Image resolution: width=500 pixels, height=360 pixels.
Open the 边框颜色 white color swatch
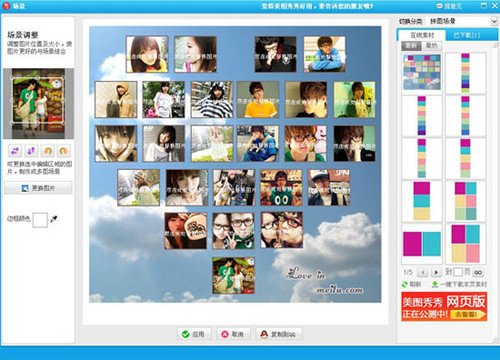coord(40,220)
